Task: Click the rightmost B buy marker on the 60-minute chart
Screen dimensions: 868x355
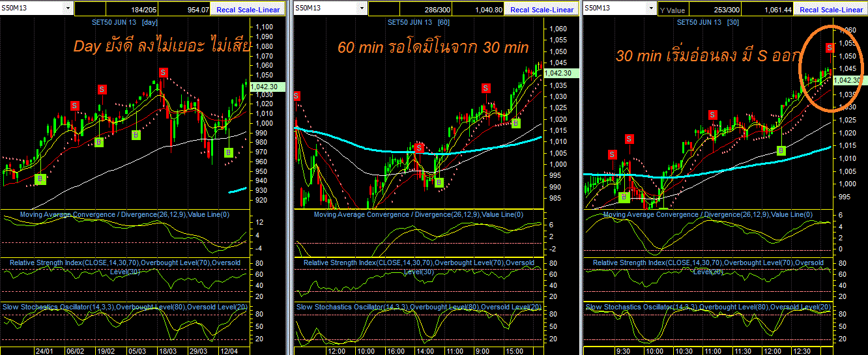Action: [x=515, y=122]
